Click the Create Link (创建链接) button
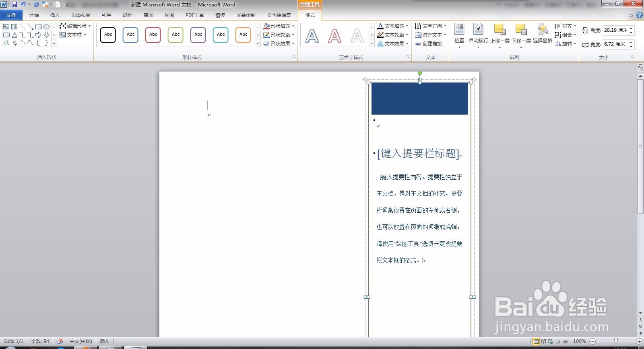 pos(428,44)
